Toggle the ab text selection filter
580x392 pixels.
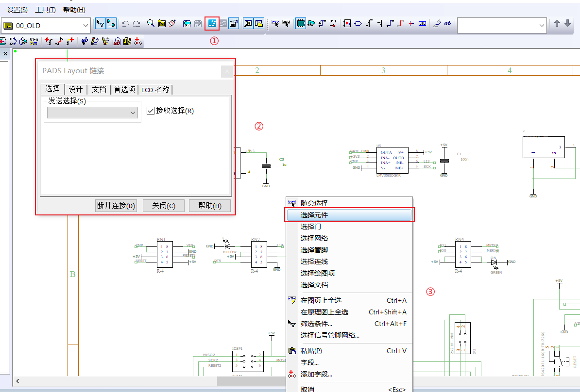[x=447, y=24]
